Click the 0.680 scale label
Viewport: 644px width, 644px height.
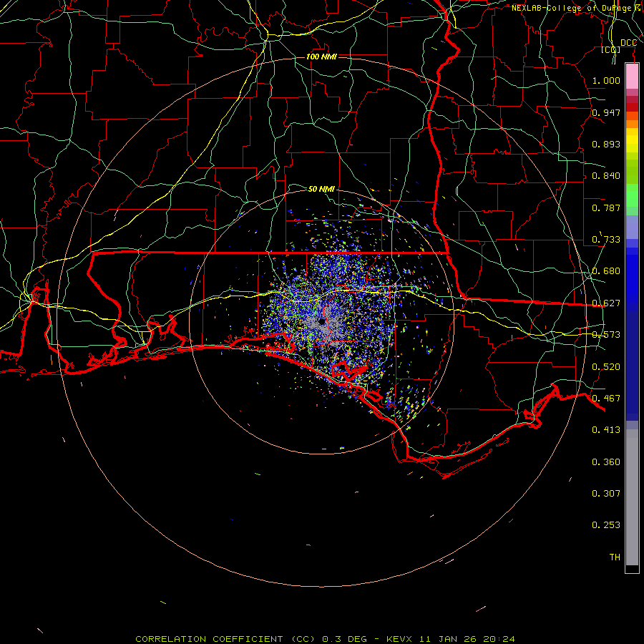606,271
